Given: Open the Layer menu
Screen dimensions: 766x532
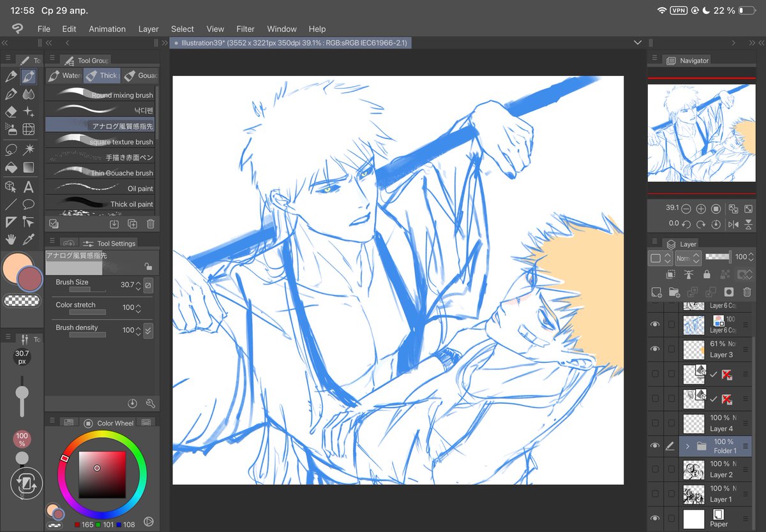Looking at the screenshot, I should click(x=149, y=29).
